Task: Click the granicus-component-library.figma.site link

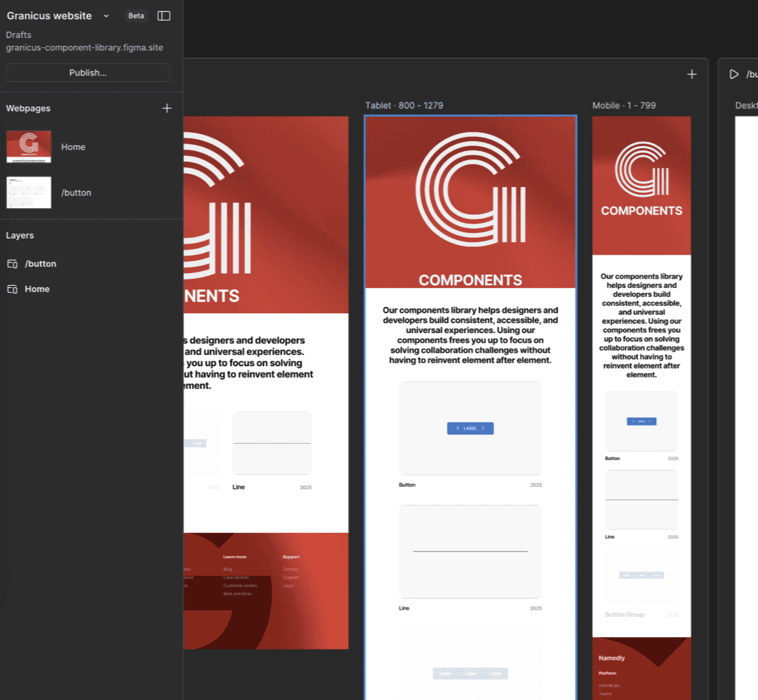Action: 85,48
